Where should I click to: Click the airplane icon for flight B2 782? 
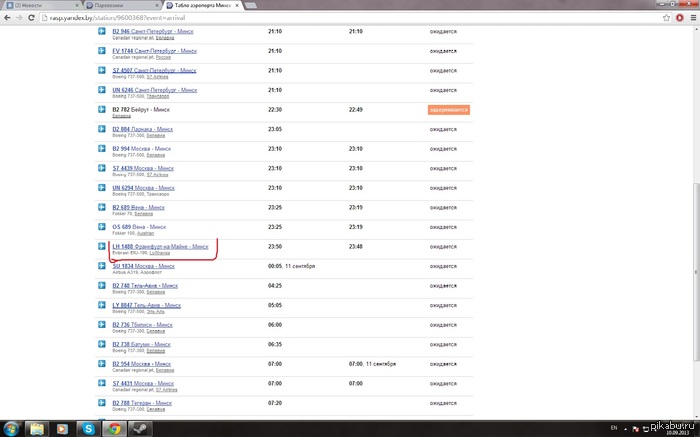102,109
